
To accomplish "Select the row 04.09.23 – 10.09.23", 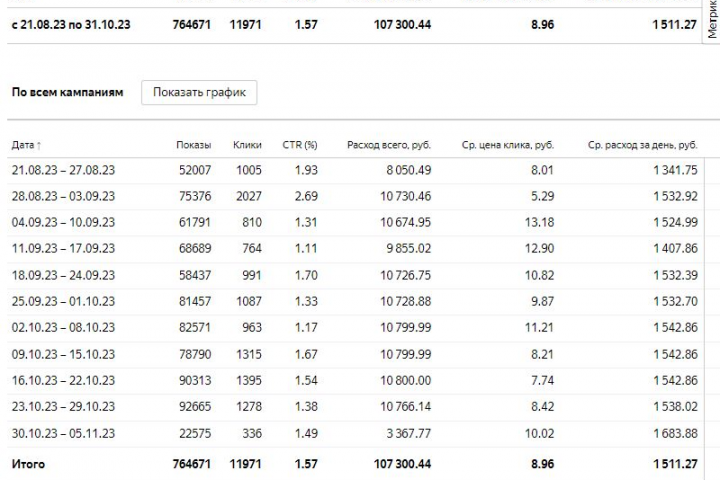I will [355, 223].
